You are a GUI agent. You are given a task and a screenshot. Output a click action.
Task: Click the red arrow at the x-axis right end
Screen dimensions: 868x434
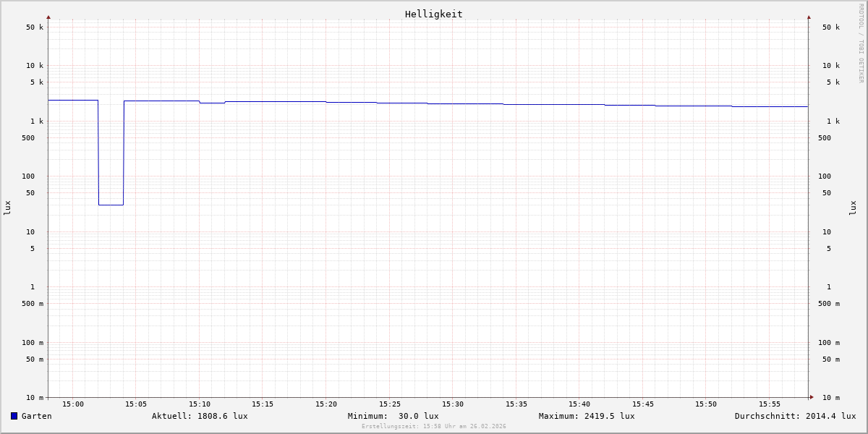[812, 397]
